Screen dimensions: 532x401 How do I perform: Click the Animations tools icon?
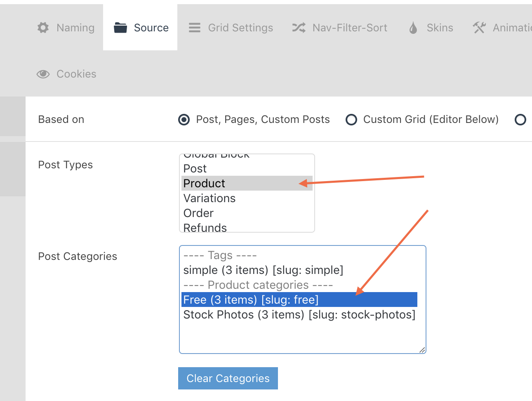click(479, 28)
